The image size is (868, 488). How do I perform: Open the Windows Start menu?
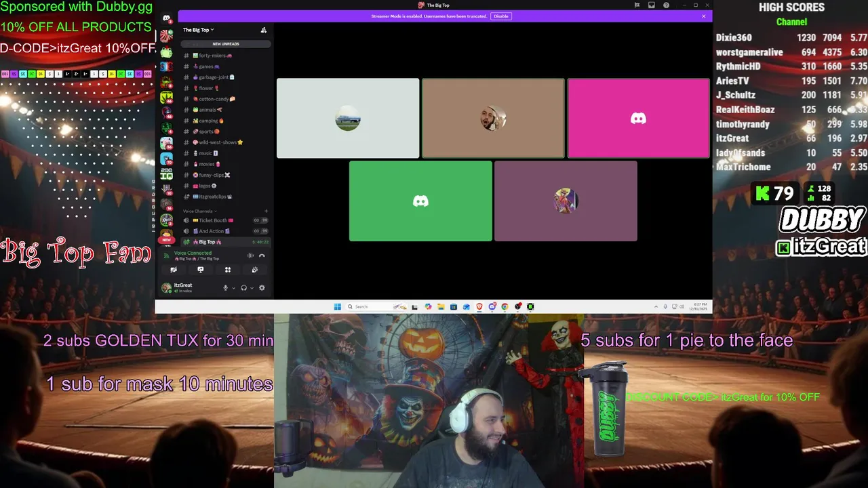(x=337, y=306)
